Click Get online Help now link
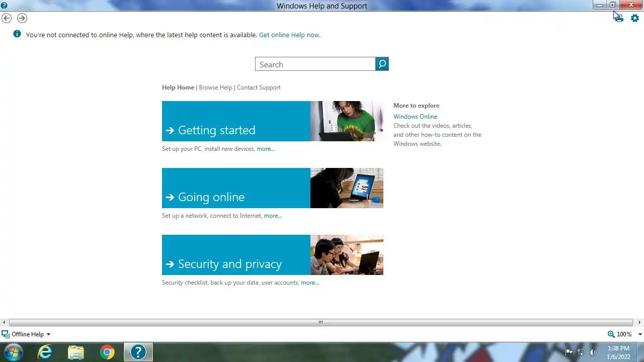The width and height of the screenshot is (644, 362). point(289,35)
